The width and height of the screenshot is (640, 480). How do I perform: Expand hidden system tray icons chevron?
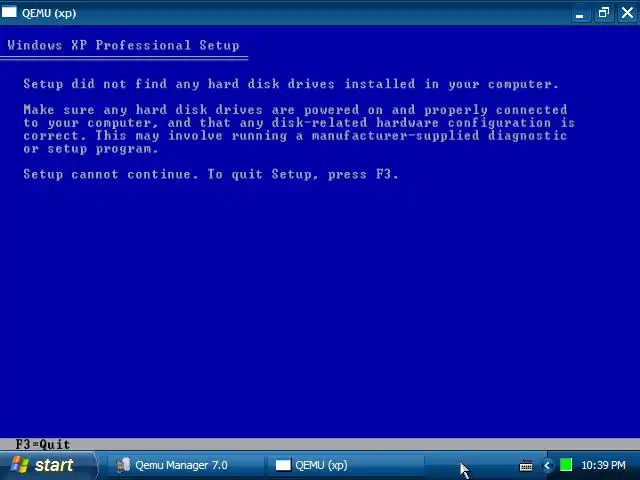[547, 465]
